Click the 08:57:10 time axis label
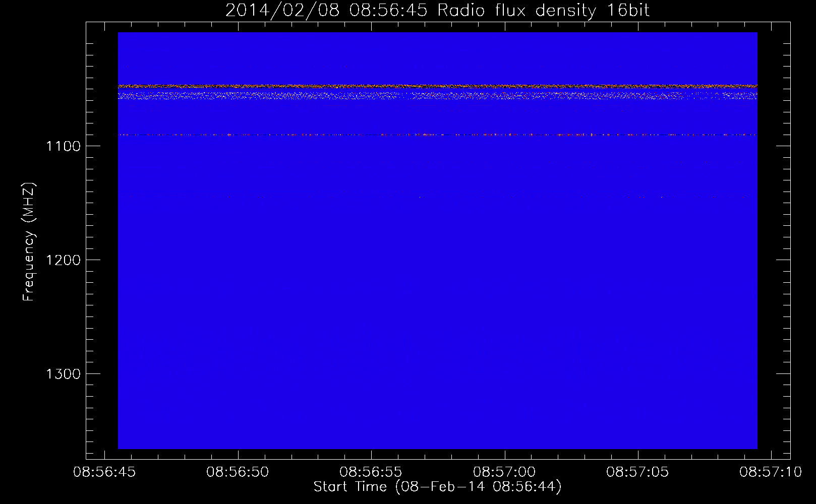 pos(771,472)
